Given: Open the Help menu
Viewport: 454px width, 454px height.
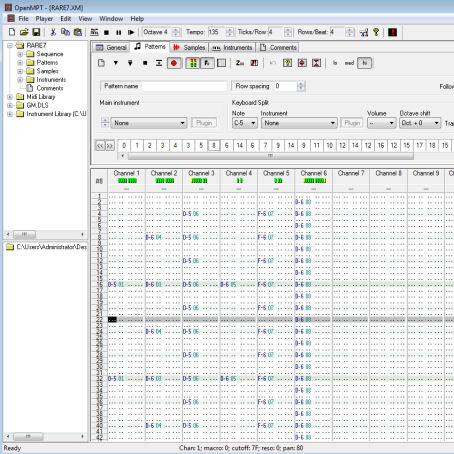Looking at the screenshot, I should [137, 19].
